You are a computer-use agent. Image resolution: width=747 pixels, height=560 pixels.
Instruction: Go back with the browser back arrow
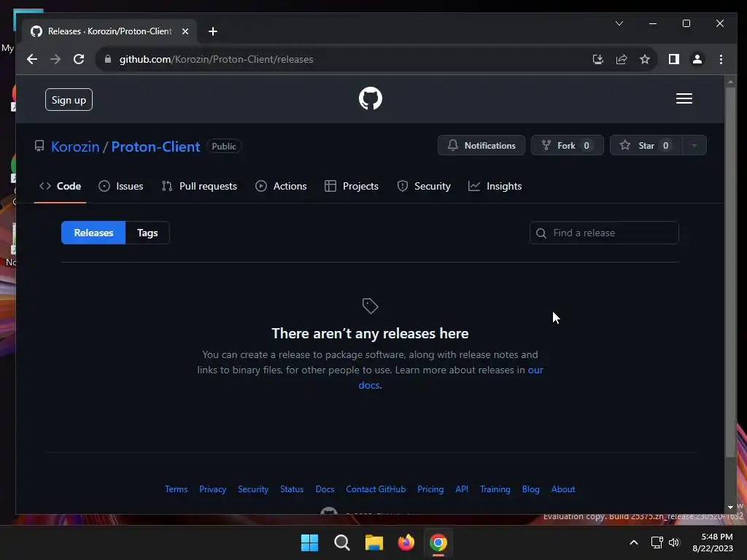(x=32, y=59)
